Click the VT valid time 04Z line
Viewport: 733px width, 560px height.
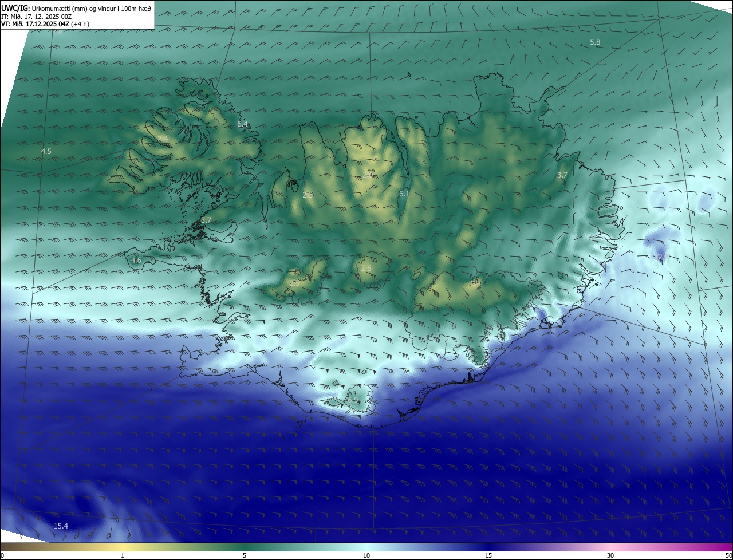pyautogui.click(x=45, y=24)
